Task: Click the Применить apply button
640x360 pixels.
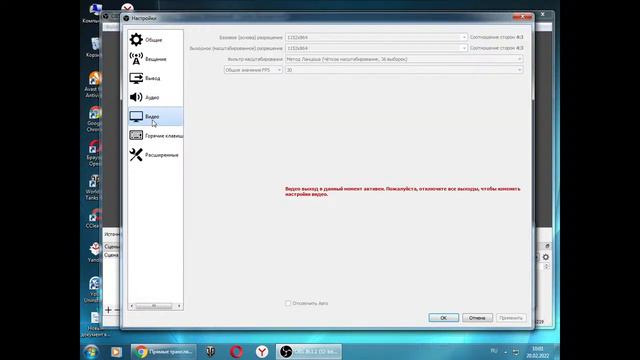Action: coord(511,318)
